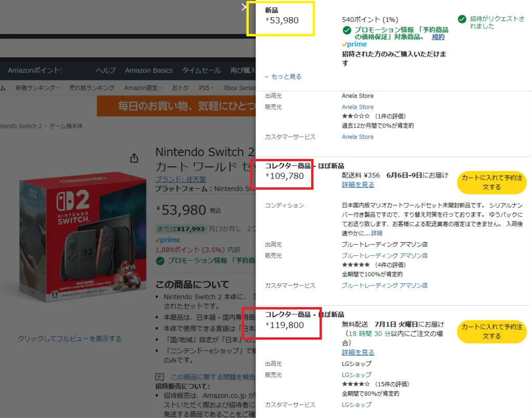The image size is (532, 418).
Task: Open 詳細 link after the condition description
Action: pos(377,233)
